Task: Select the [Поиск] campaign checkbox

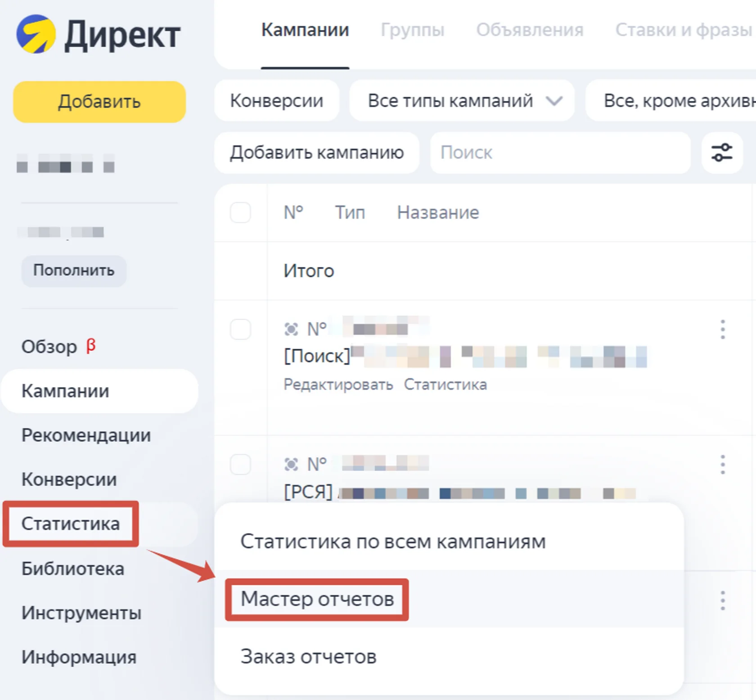Action: click(240, 330)
